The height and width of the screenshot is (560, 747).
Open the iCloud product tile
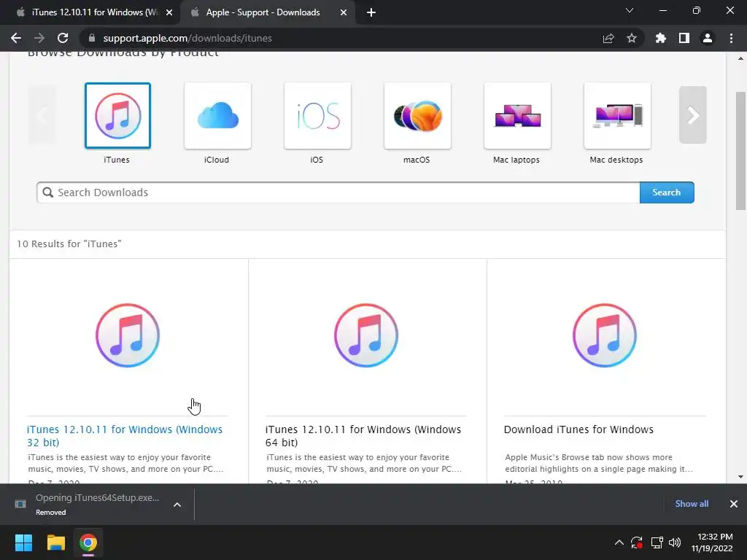pos(217,116)
